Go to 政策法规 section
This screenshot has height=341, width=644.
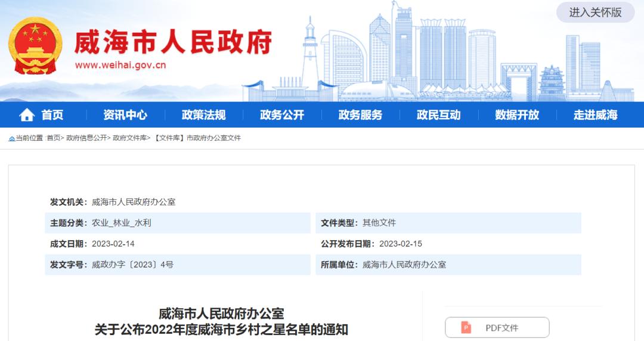(204, 114)
